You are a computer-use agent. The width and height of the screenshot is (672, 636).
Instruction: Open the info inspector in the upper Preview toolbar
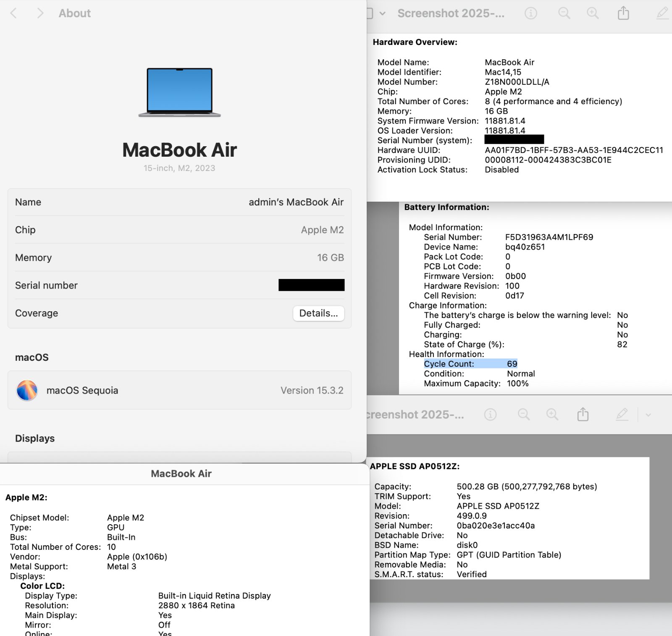(x=531, y=13)
